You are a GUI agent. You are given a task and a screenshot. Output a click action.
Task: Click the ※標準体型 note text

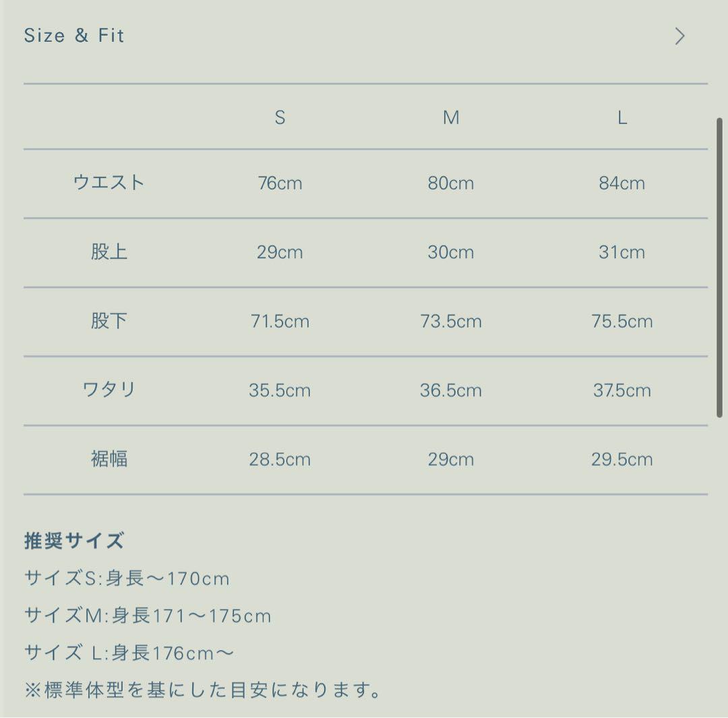tap(202, 690)
